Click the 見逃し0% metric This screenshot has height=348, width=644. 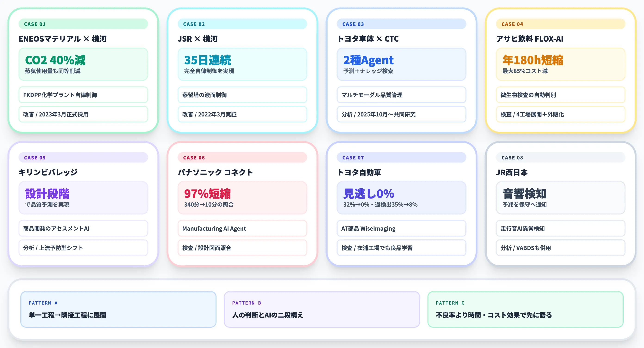[368, 194]
